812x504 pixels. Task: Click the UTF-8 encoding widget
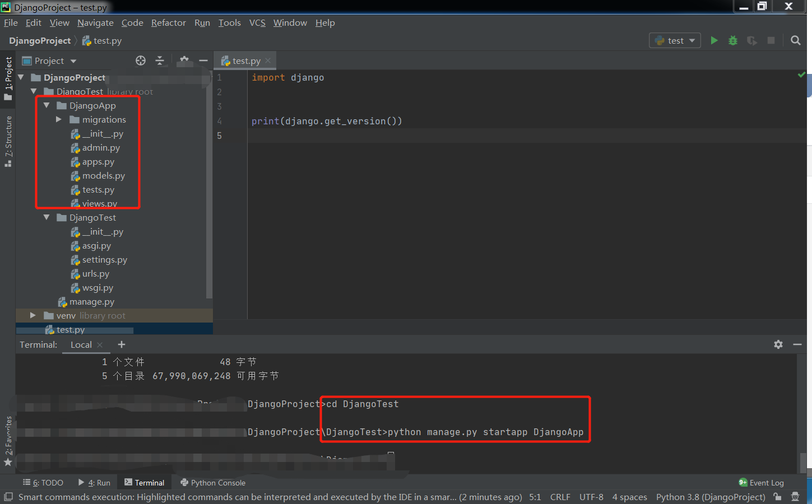point(591,497)
